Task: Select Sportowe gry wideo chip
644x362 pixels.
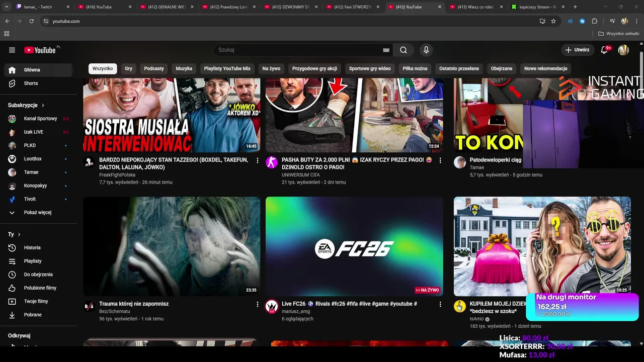Action: tap(370, 68)
